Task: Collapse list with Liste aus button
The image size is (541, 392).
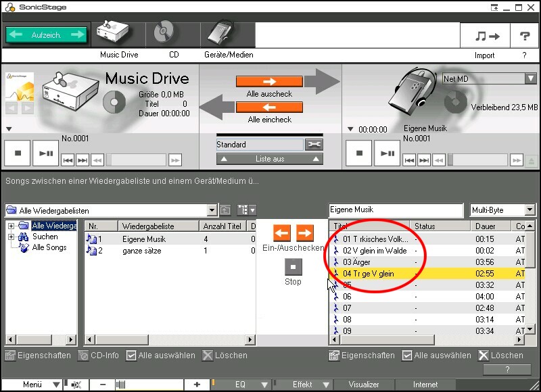Action: click(269, 159)
